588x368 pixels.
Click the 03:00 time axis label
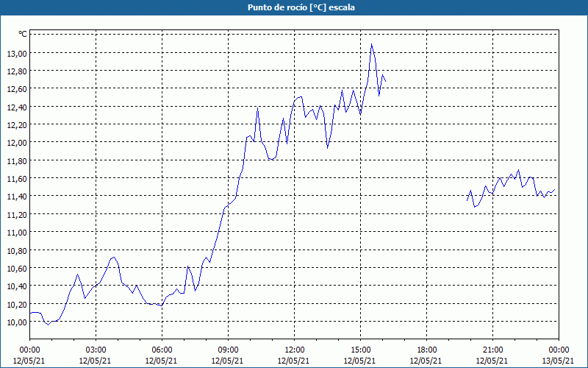click(x=96, y=350)
